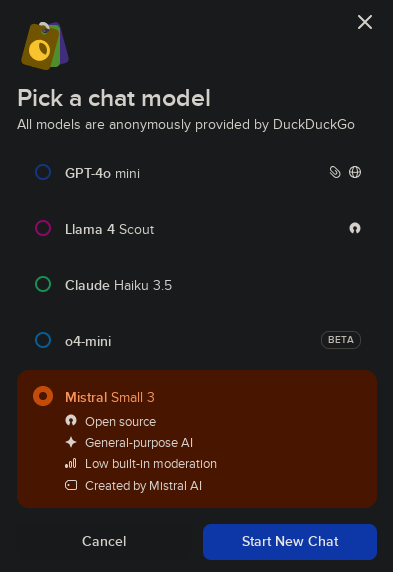
Task: Click the selected Mistral Small 3 radio button
Action: pyautogui.click(x=43, y=396)
